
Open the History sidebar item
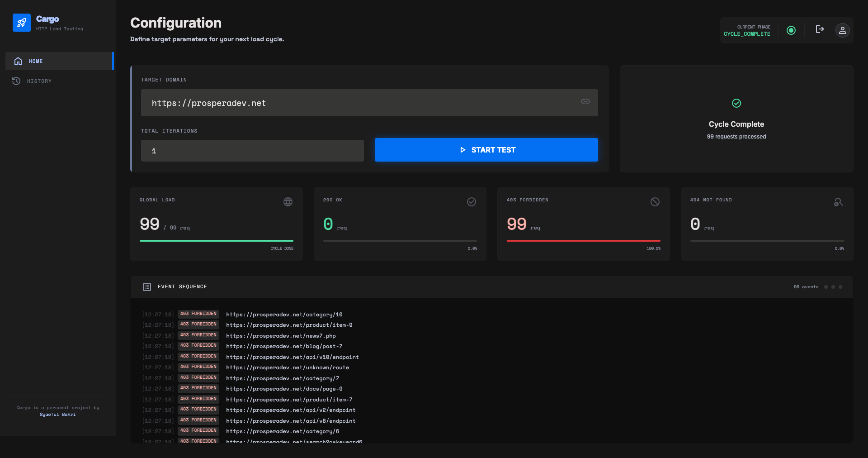39,81
